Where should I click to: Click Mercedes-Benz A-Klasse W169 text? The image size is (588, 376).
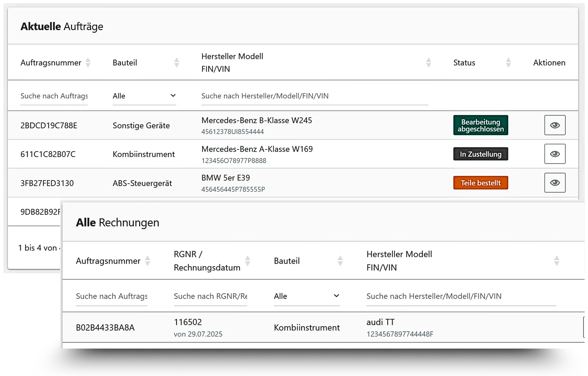(x=257, y=149)
